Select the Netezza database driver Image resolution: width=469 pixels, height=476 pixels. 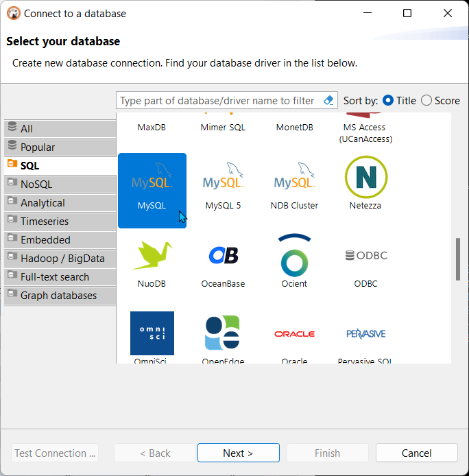tap(365, 183)
